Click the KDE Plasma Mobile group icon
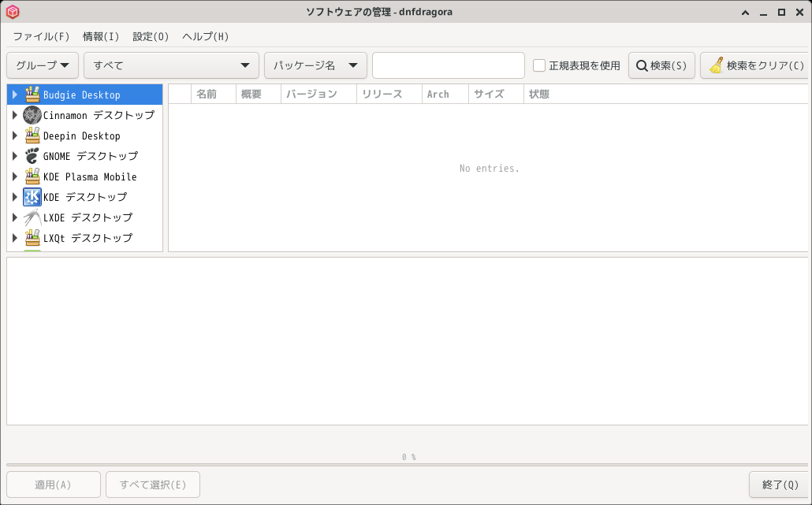Screen dimensions: 812x505 32,176
